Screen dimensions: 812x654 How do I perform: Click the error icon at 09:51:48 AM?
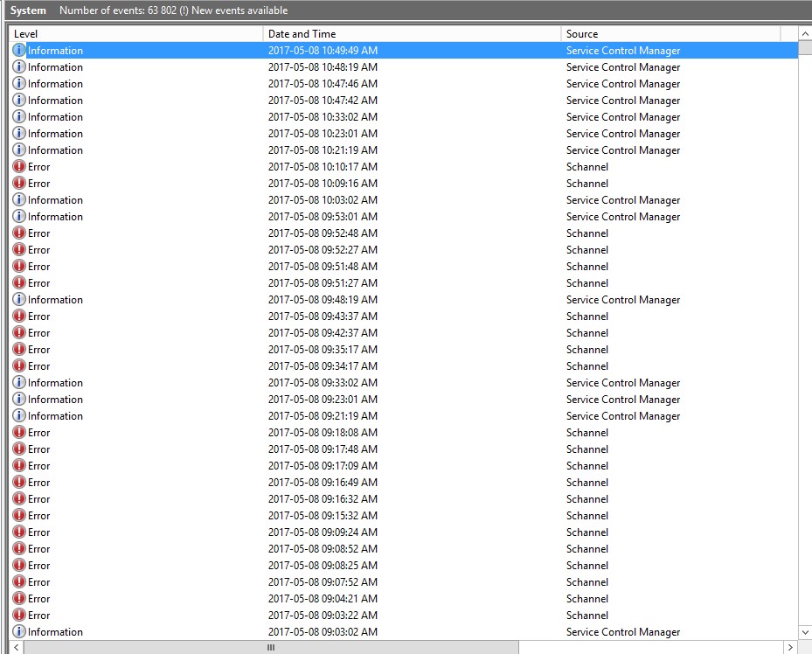(x=19, y=266)
